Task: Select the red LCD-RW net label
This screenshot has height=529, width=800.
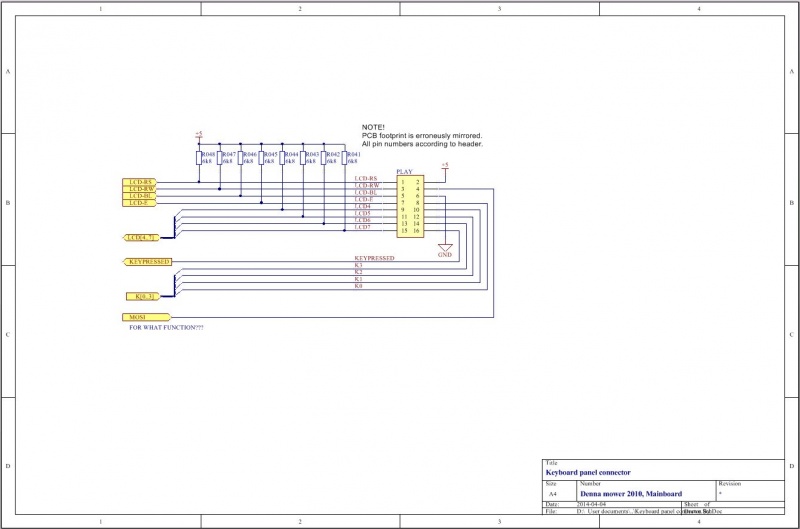Action: click(367, 186)
